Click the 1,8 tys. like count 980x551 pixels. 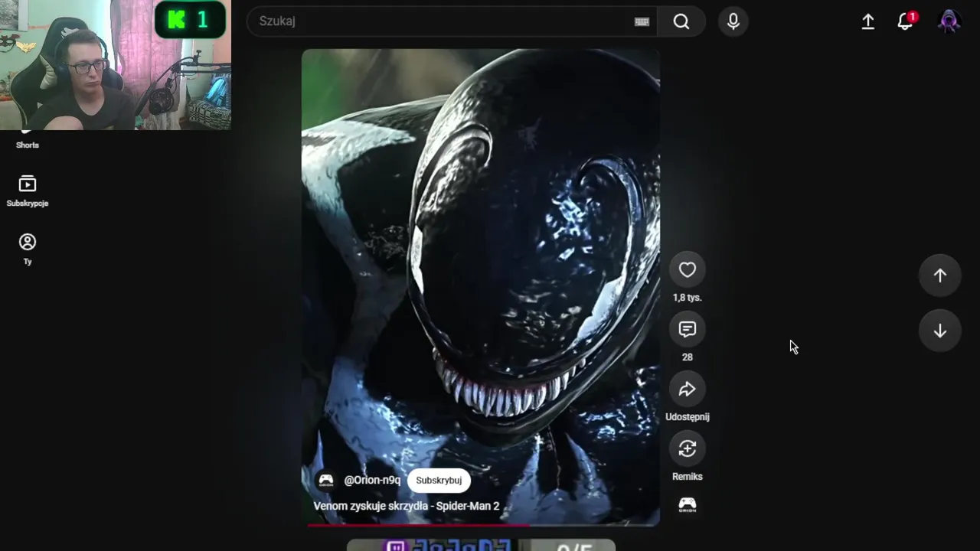pyautogui.click(x=688, y=298)
